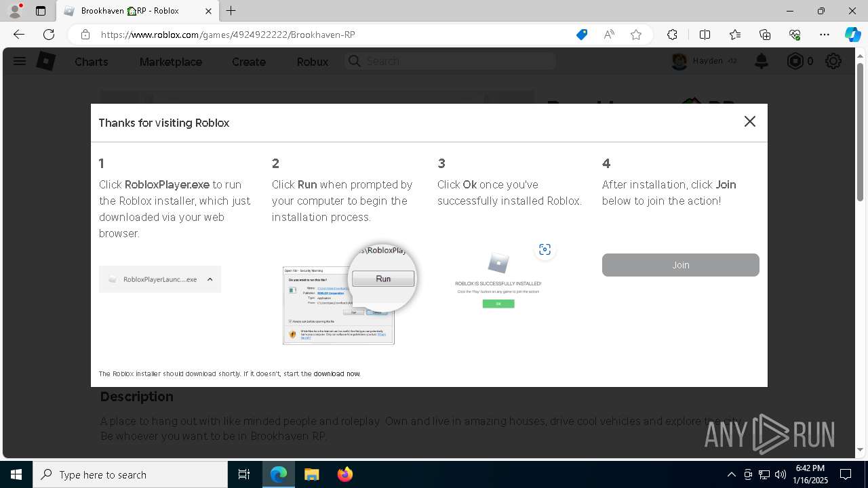This screenshot has height=488, width=868.
Task: Open the Marketplace tab
Action: pyautogui.click(x=171, y=62)
